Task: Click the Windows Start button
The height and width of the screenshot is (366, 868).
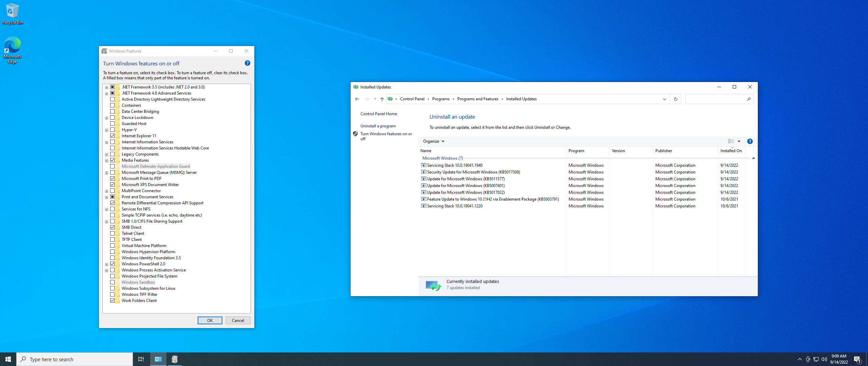Action: [x=8, y=359]
